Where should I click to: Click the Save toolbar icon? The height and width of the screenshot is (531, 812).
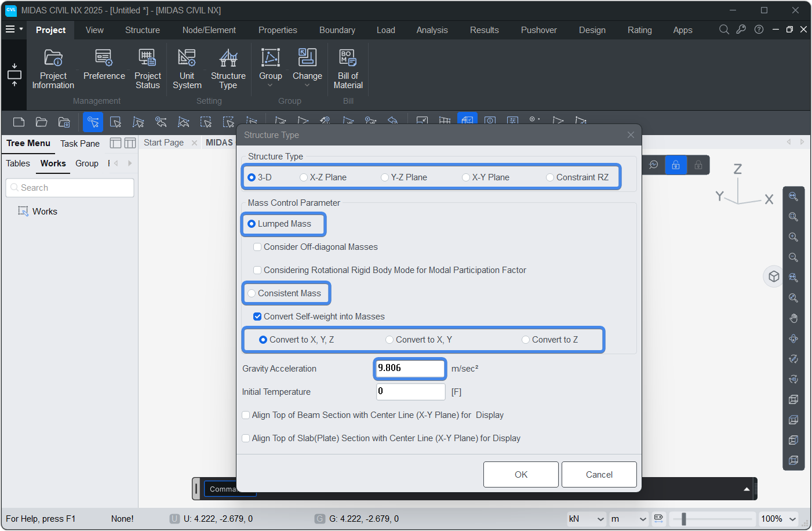[x=64, y=122]
